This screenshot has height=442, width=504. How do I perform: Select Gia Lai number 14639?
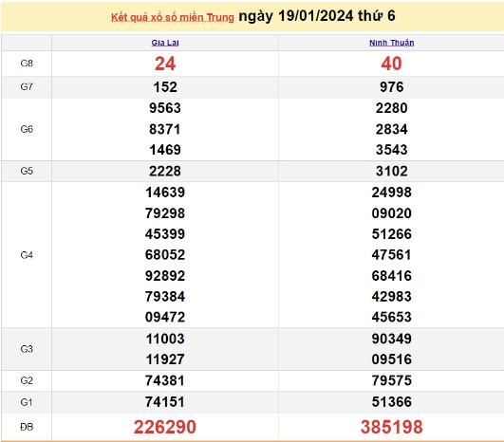[165, 193]
